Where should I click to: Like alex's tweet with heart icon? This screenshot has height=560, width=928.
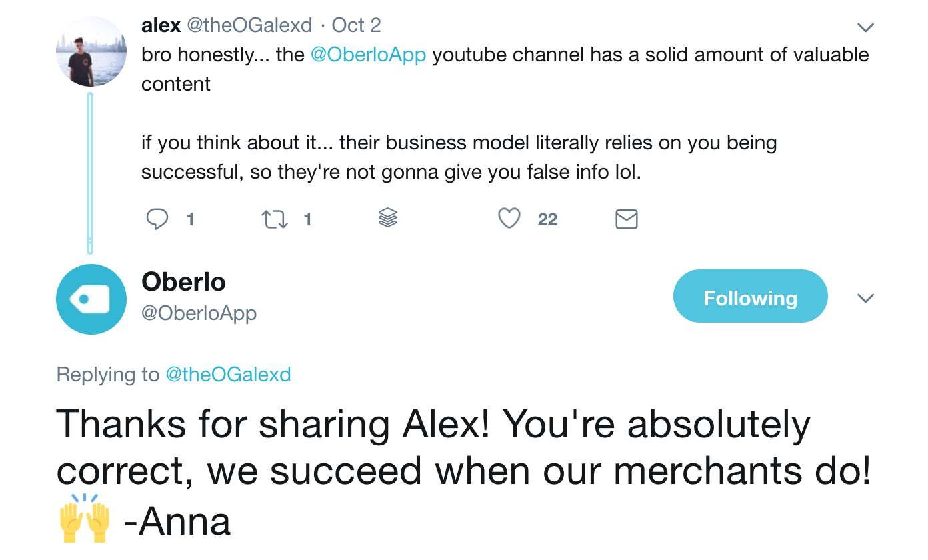point(509,218)
